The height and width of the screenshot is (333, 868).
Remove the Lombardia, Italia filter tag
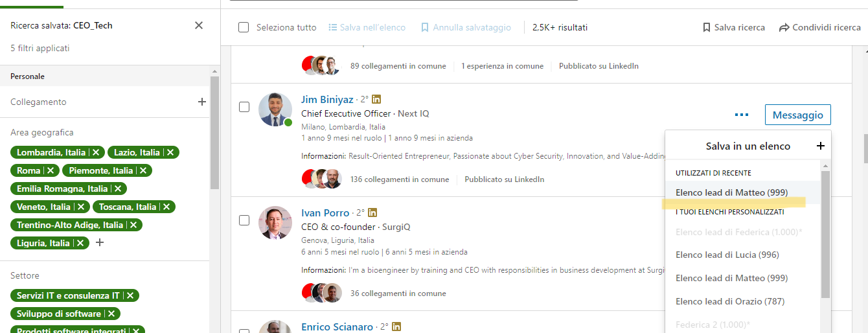(x=96, y=152)
